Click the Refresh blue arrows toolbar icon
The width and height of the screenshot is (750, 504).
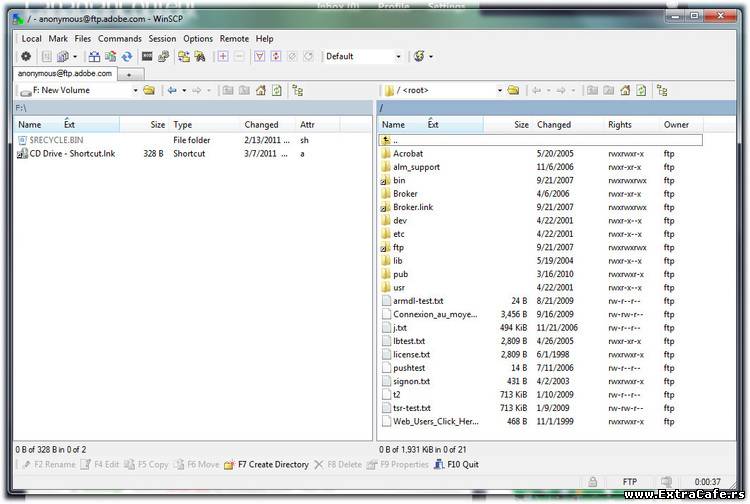coord(127,56)
